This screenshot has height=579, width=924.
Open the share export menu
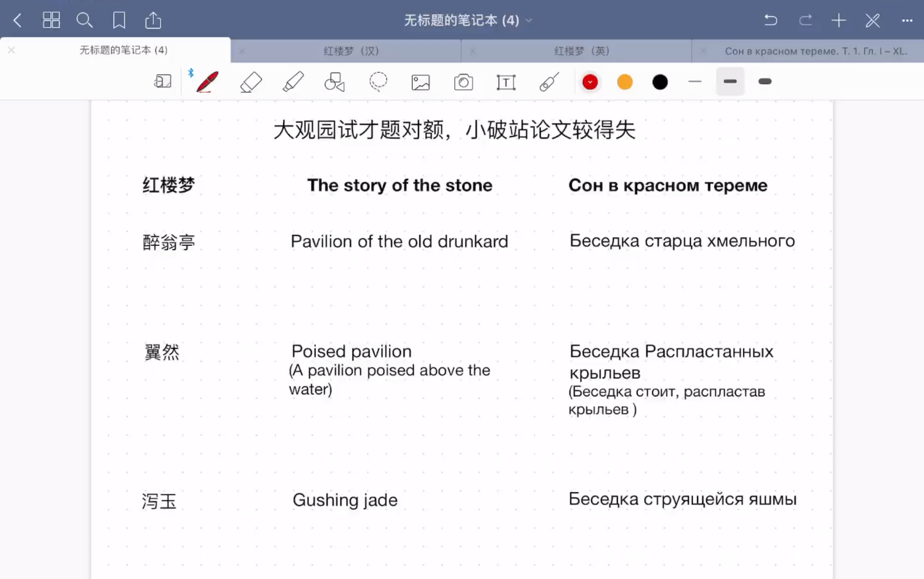[153, 20]
